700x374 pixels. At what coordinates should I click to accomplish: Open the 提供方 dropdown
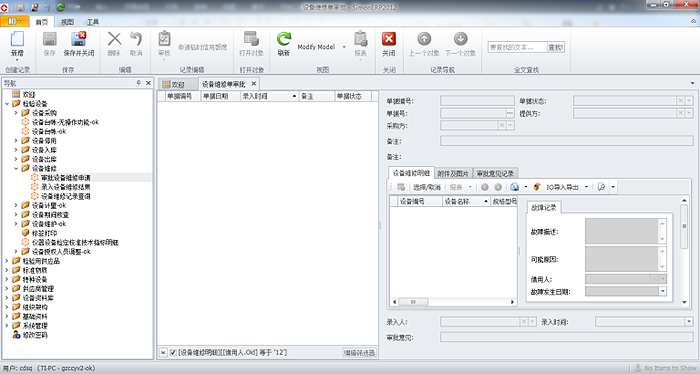coord(689,113)
